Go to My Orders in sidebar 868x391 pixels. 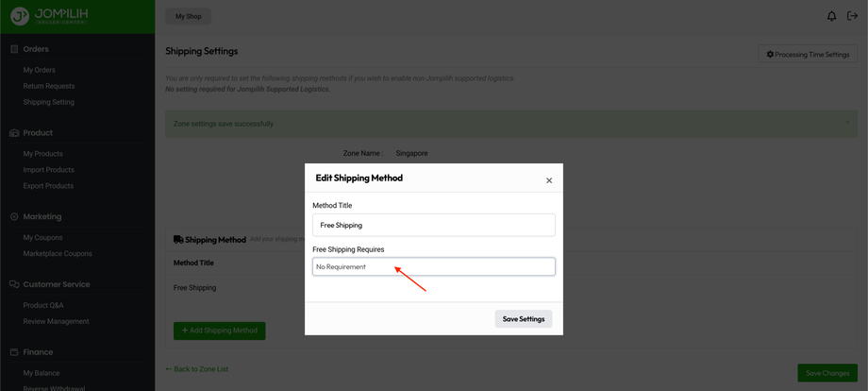pyautogui.click(x=40, y=70)
